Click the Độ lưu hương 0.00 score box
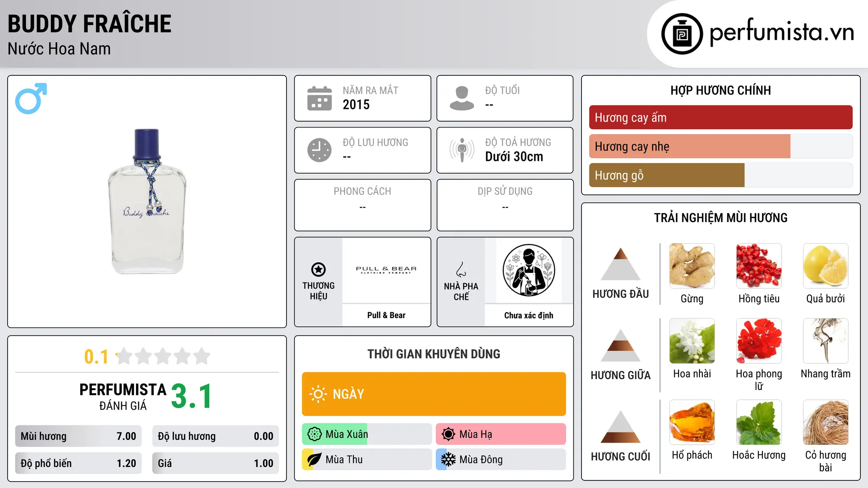 coord(215,436)
